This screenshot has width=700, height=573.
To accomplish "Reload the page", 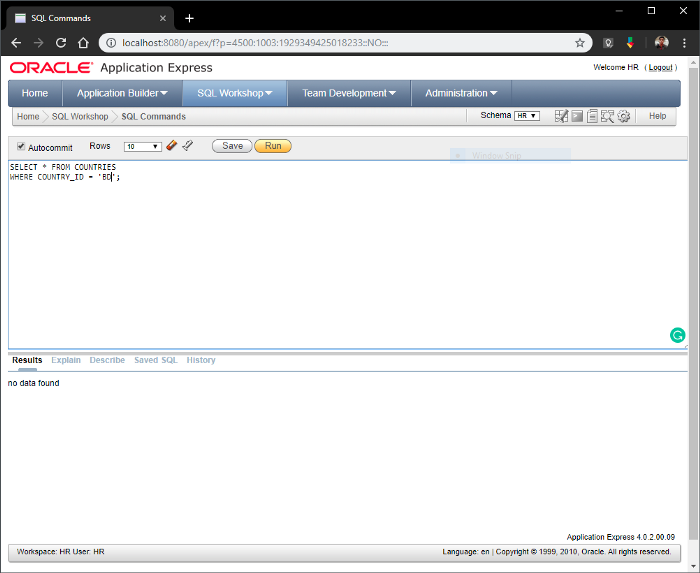I will tap(61, 43).
